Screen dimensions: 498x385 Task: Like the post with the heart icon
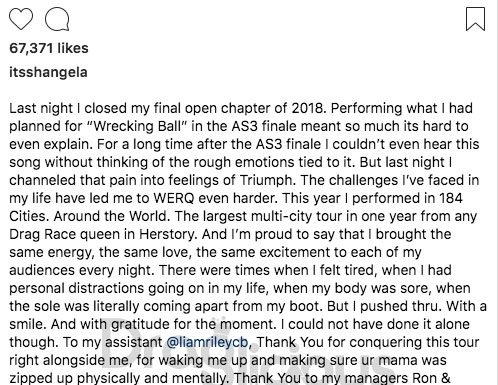click(21, 19)
